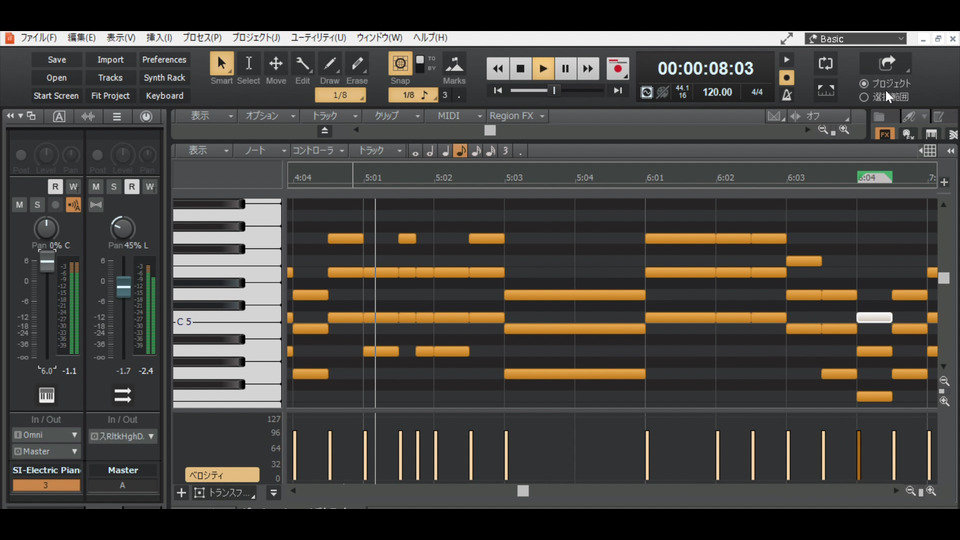This screenshot has height=540, width=960.
Task: Open the ファイル(F) menu
Action: (38, 38)
